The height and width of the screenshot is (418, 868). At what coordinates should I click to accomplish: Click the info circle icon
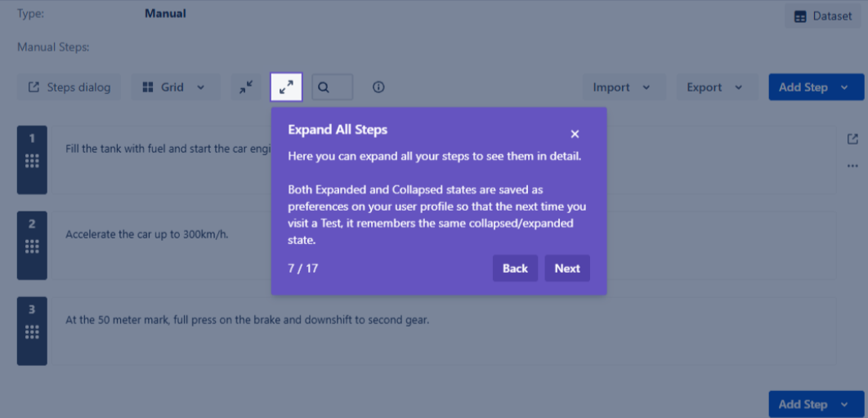(x=378, y=87)
